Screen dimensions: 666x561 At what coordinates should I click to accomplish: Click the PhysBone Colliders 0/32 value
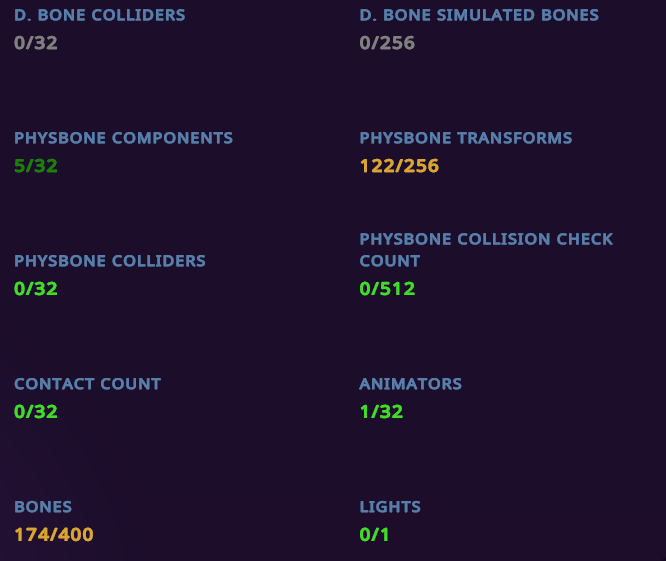[x=36, y=289]
